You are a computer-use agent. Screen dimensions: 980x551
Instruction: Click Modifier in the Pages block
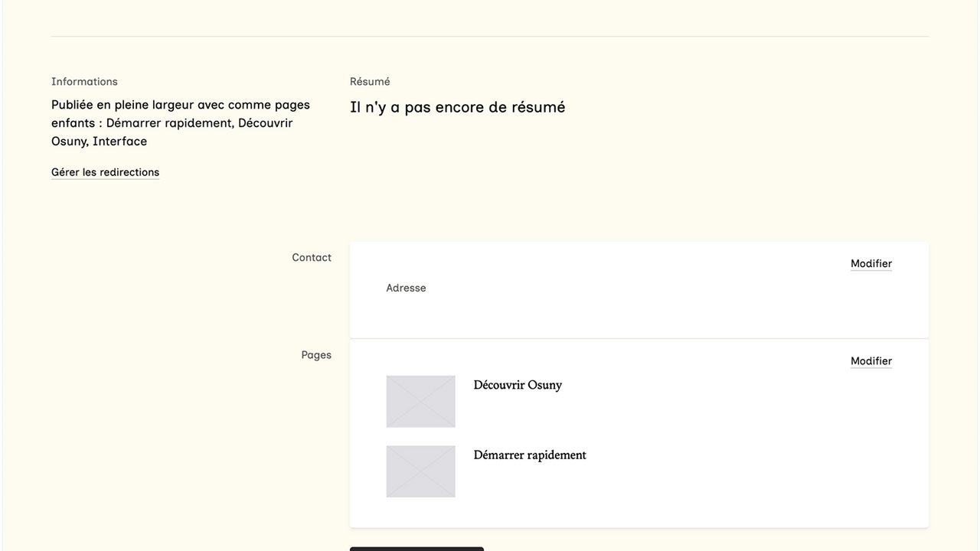pyautogui.click(x=871, y=361)
